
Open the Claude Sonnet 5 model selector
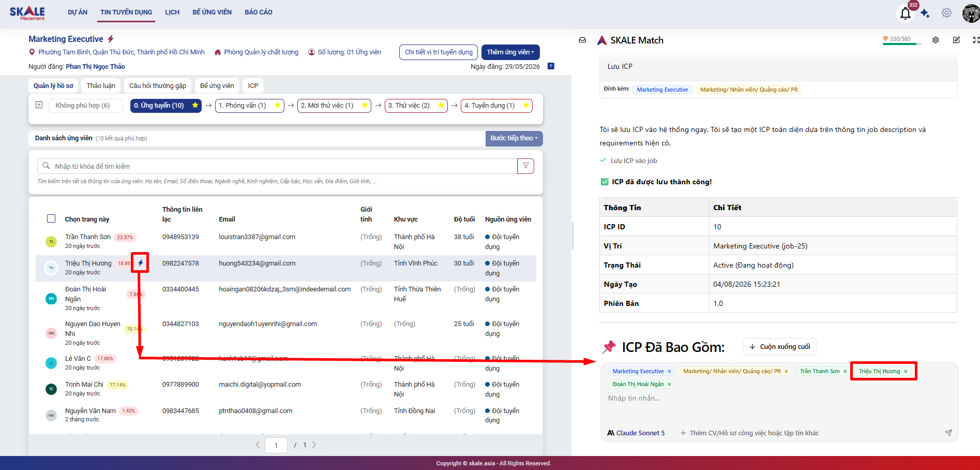tap(636, 433)
